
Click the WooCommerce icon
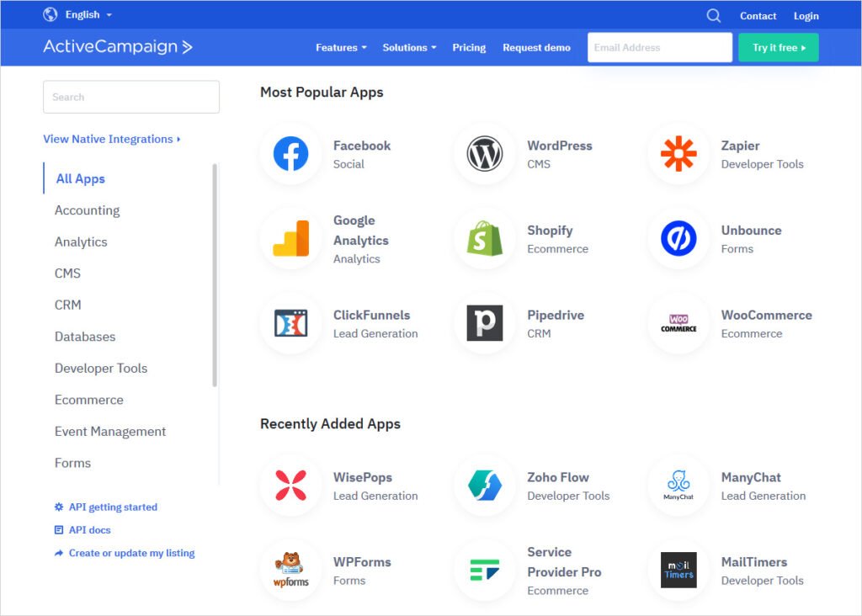point(678,324)
